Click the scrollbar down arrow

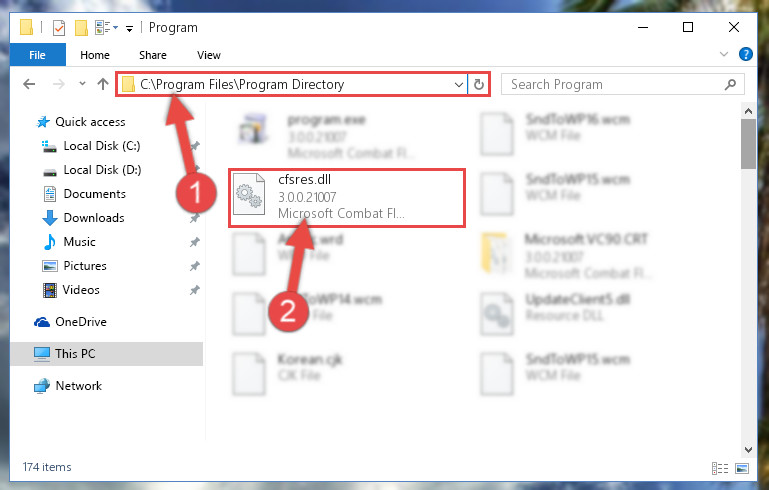pos(748,449)
